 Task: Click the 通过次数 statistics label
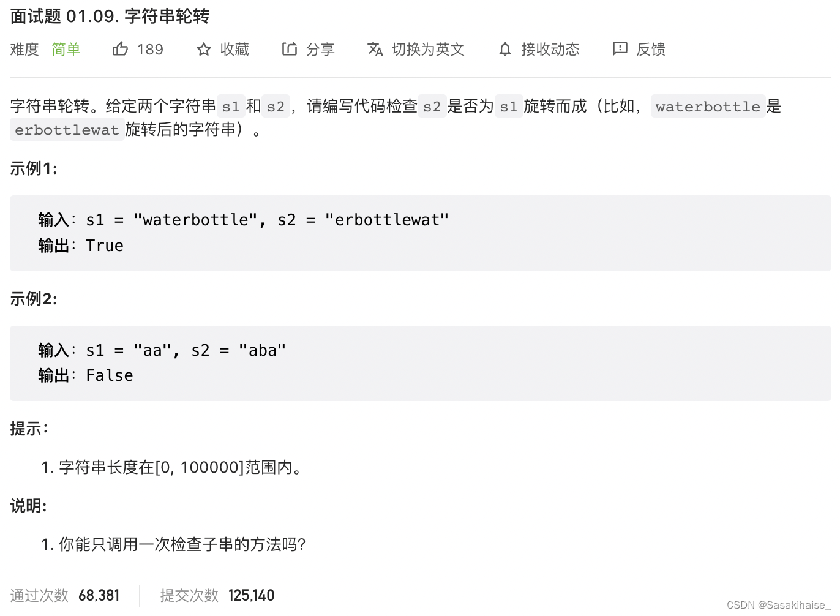click(x=39, y=595)
